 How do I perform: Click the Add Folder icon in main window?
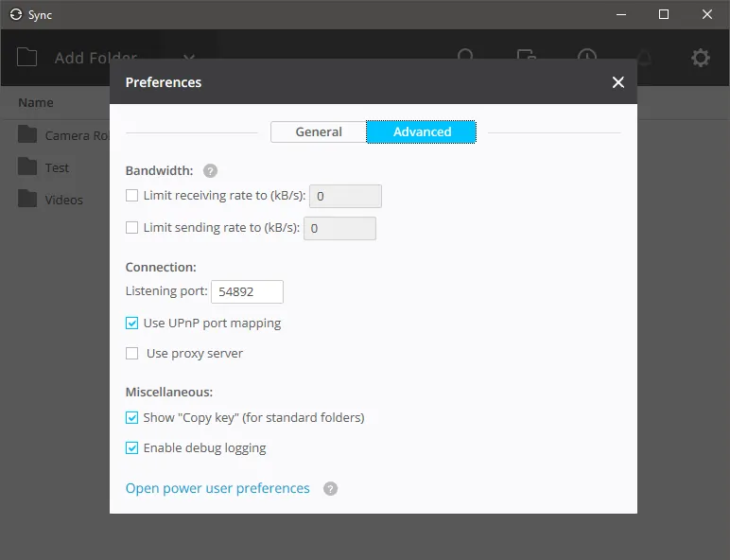(27, 58)
